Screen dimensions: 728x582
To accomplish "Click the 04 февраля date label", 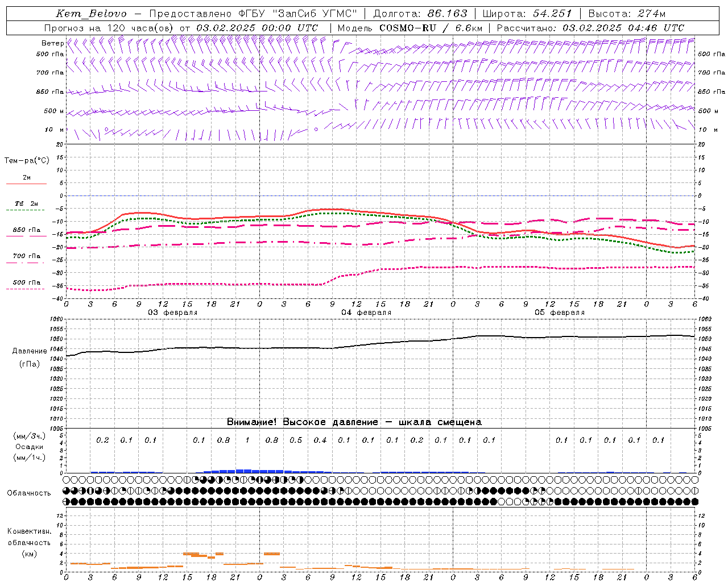I will click(366, 313).
